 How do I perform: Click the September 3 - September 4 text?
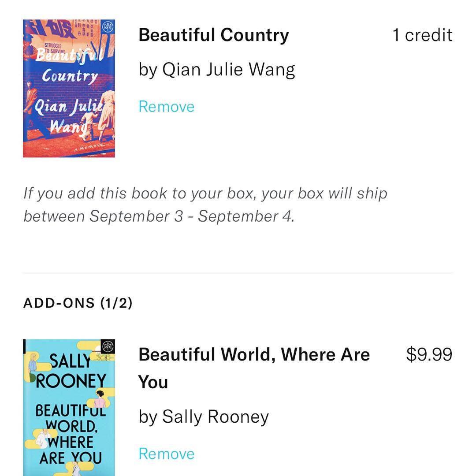point(191,216)
